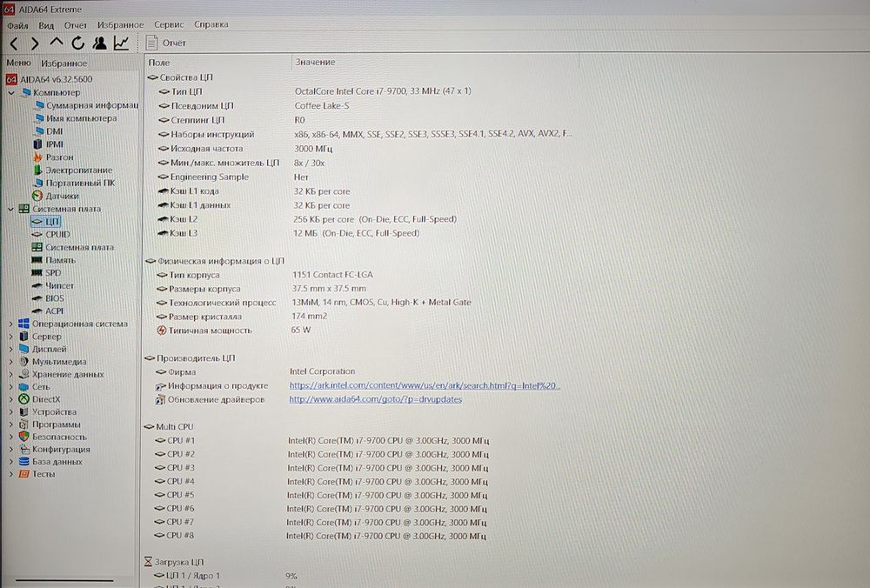Click the DirectX Xbox icon
The image size is (870, 588).
click(x=23, y=399)
